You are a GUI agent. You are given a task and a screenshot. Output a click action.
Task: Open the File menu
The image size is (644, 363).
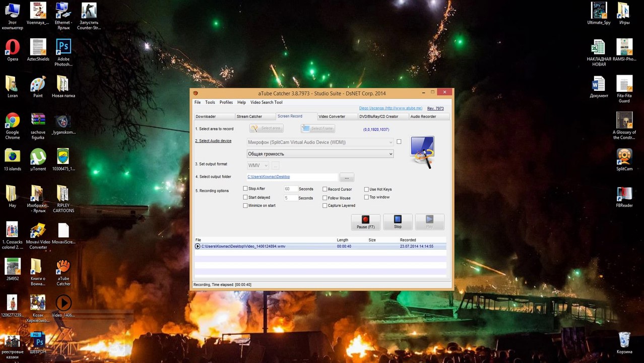(x=198, y=102)
